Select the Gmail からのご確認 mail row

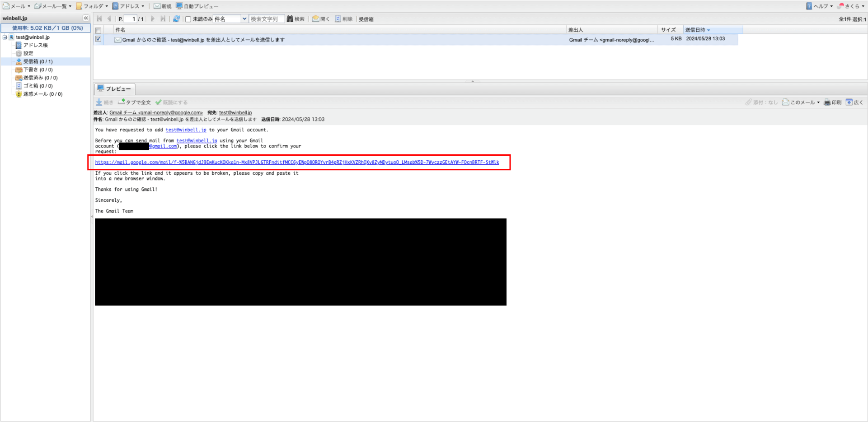tap(416, 40)
